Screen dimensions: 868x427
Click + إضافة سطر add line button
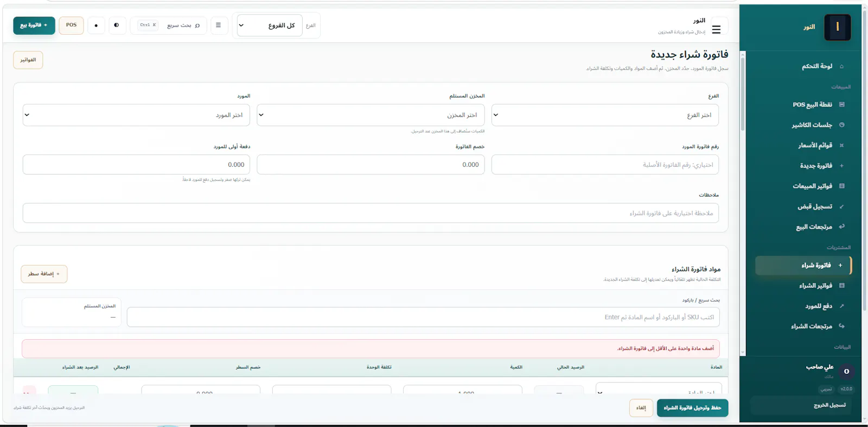point(44,274)
